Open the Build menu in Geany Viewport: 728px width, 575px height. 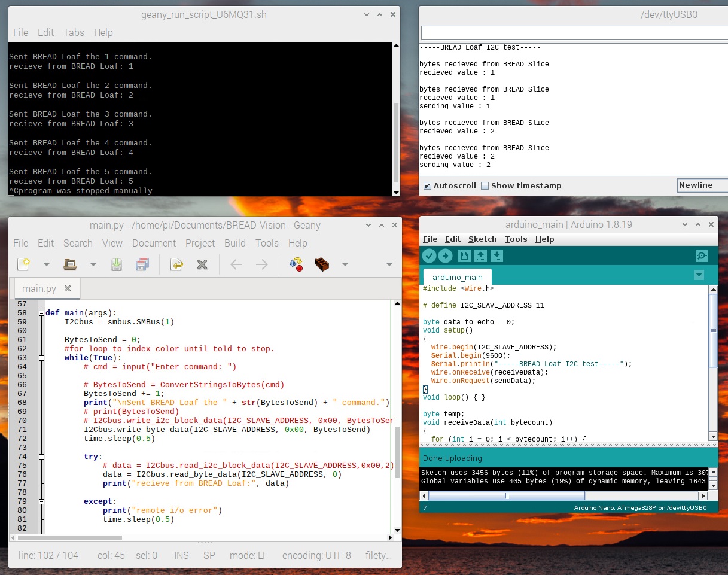point(234,243)
